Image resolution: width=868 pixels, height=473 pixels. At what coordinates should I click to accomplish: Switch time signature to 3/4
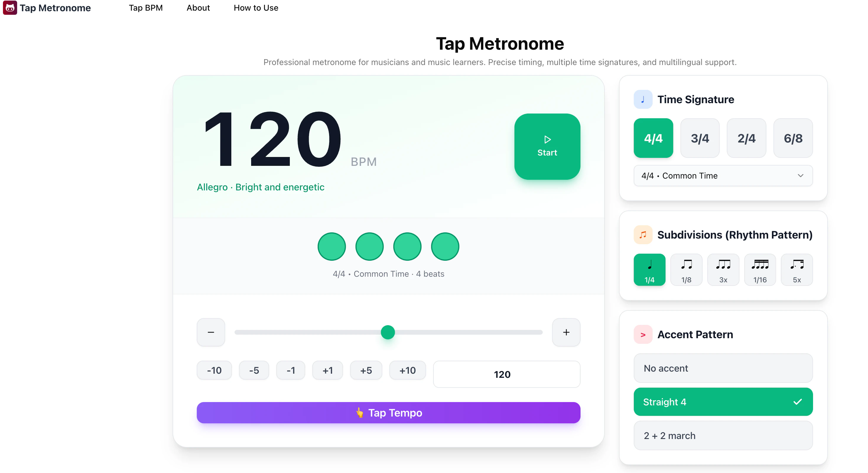click(700, 138)
